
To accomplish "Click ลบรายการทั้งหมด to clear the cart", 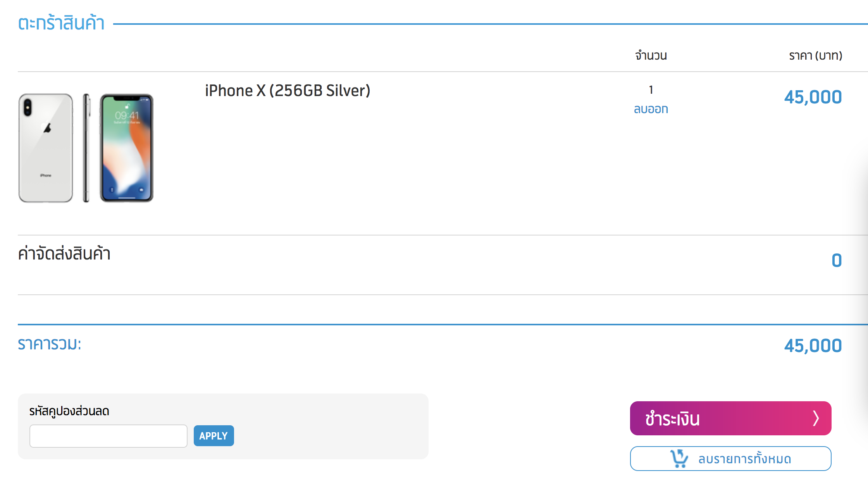I will point(744,459).
